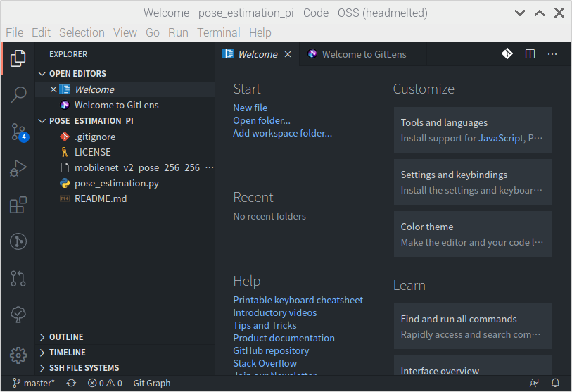The height and width of the screenshot is (392, 572).
Task: Open the Extensions view
Action: coord(19,205)
